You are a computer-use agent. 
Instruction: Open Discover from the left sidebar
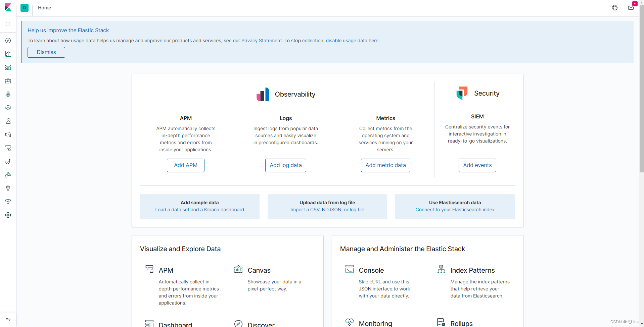8,41
